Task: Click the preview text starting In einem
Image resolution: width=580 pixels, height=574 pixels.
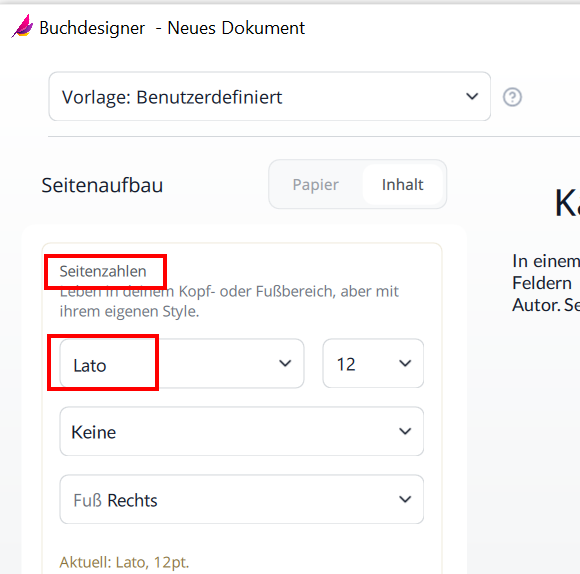Action: point(546,283)
